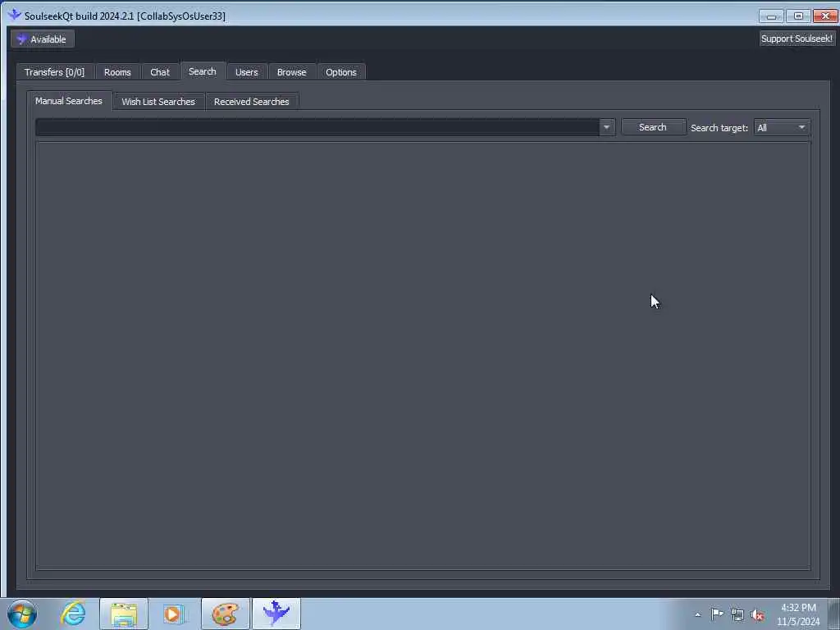Viewport: 840px width, 630px height.
Task: Open the Search target All dropdown
Action: coord(781,127)
